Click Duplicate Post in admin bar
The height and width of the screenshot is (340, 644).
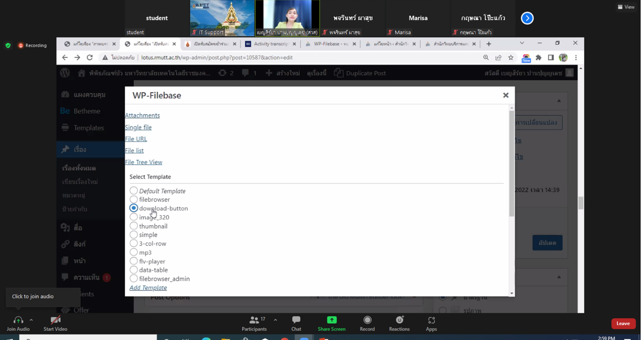point(360,73)
